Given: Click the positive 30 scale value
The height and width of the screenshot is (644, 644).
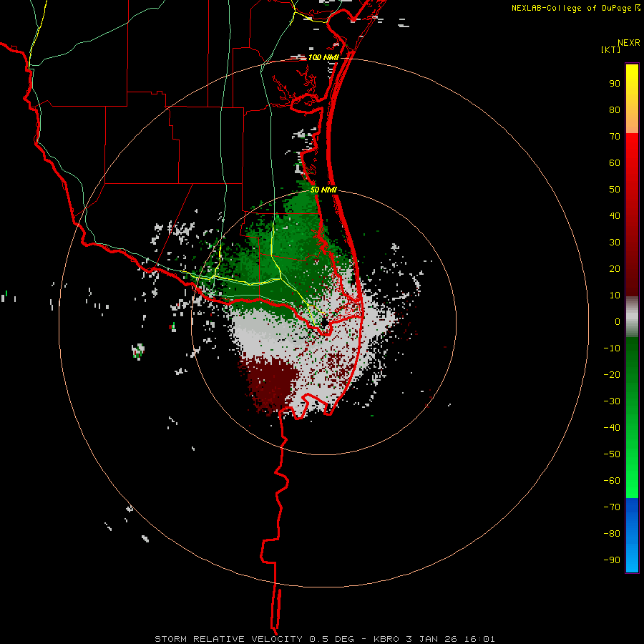Looking at the screenshot, I should pos(615,243).
